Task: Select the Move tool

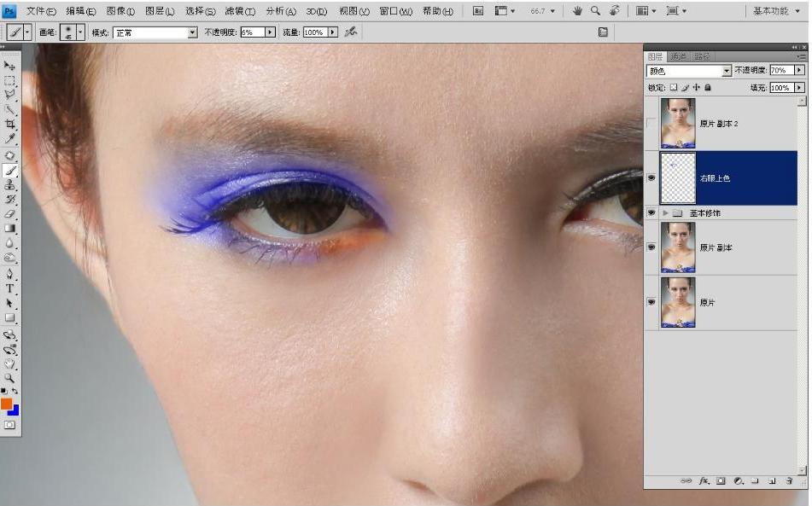Action: point(9,66)
